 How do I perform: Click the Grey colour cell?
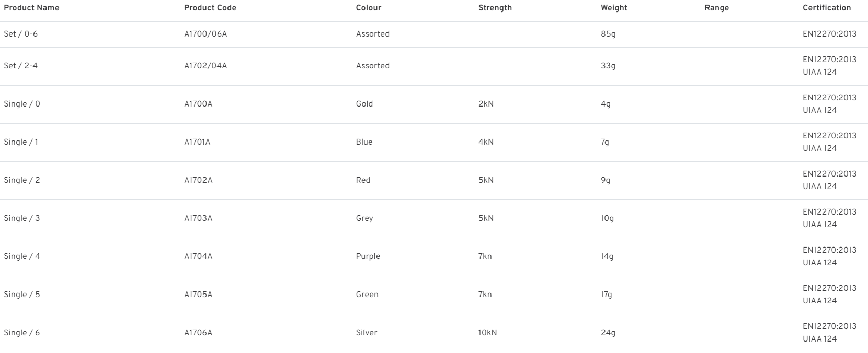[364, 218]
